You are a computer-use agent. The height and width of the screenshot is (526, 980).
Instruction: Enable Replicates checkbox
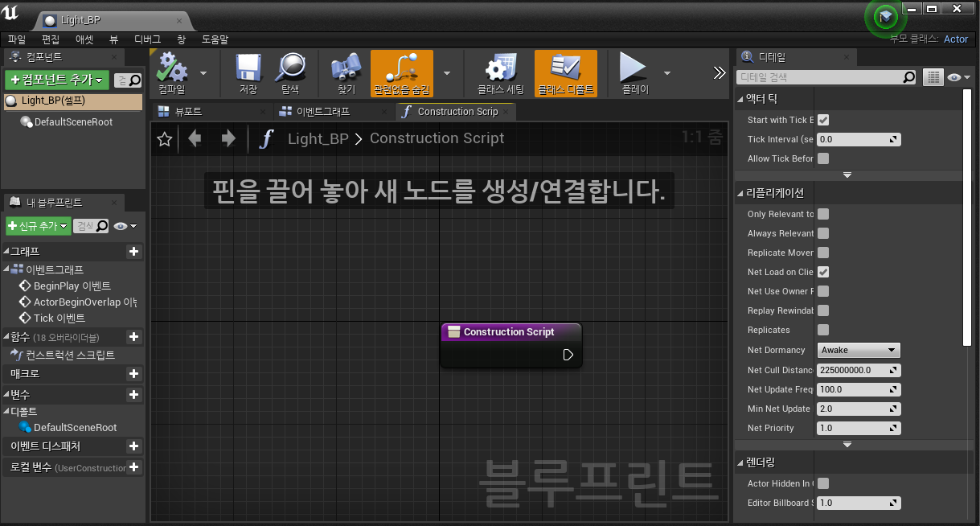tap(823, 330)
